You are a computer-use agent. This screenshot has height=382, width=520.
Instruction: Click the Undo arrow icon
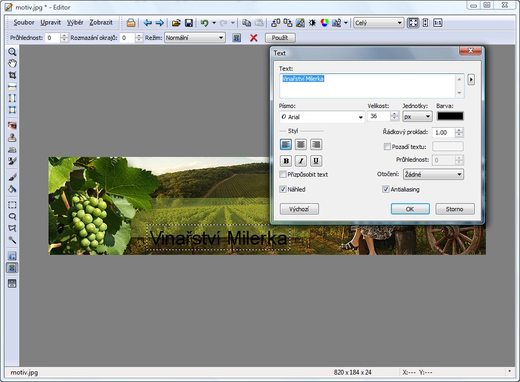click(x=205, y=23)
